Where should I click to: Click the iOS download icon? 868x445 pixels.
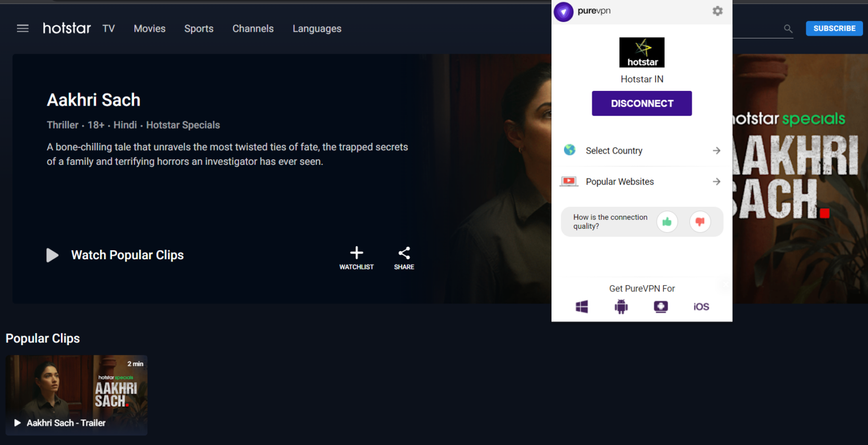coord(700,306)
